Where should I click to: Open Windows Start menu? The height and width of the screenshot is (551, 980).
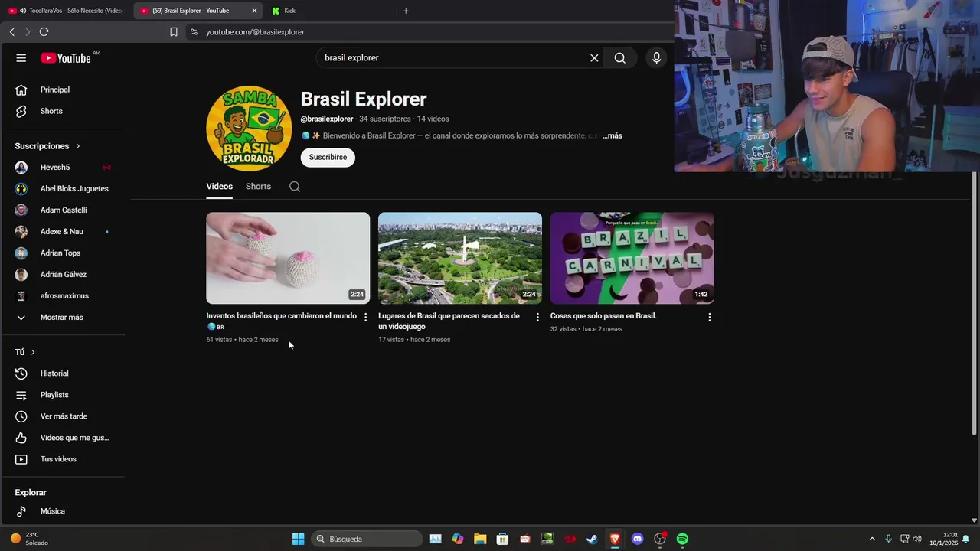pos(299,539)
